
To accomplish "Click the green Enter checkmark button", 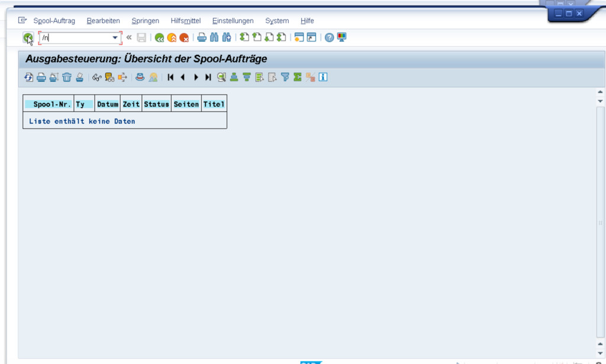I will click(x=28, y=37).
